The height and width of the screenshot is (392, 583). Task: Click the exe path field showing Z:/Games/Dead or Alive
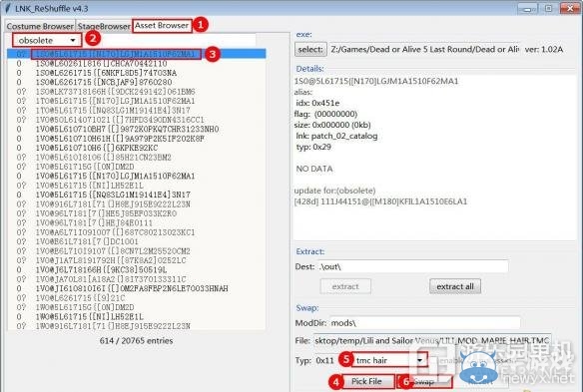424,49
